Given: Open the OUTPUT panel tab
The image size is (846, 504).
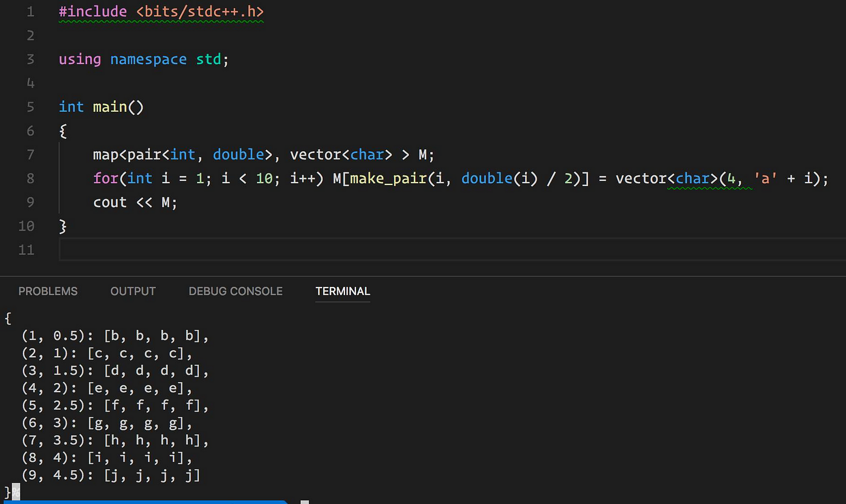Looking at the screenshot, I should (x=133, y=291).
